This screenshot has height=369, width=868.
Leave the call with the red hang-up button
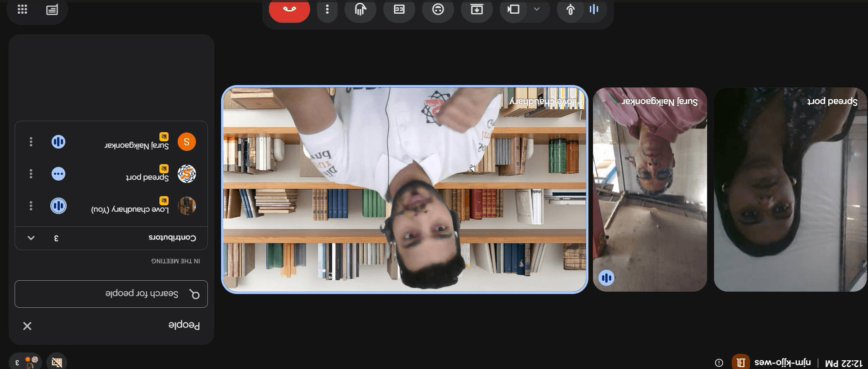click(290, 10)
